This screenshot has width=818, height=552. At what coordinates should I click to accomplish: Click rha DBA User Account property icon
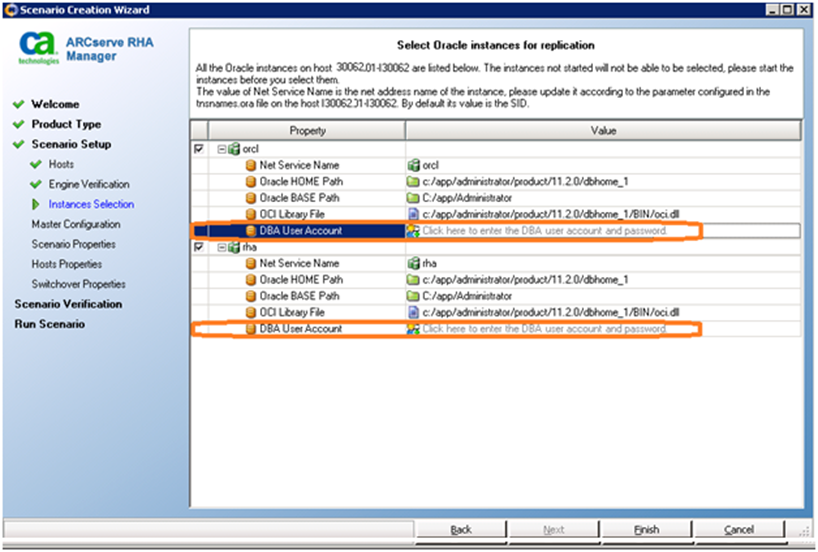coord(251,329)
